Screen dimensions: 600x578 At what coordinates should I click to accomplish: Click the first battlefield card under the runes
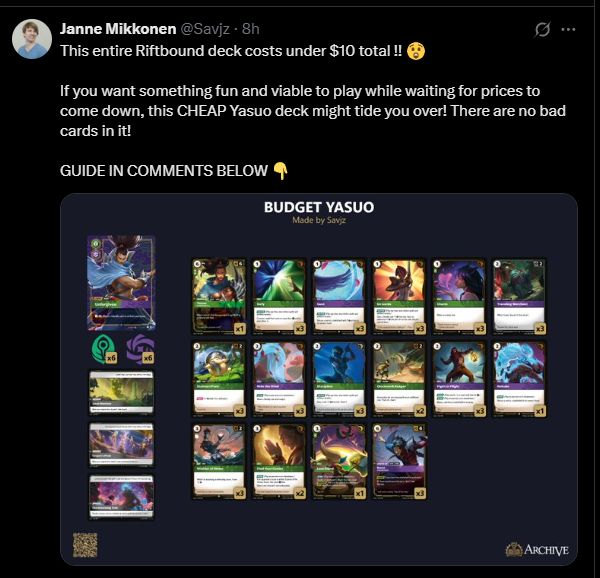pyautogui.click(x=121, y=392)
